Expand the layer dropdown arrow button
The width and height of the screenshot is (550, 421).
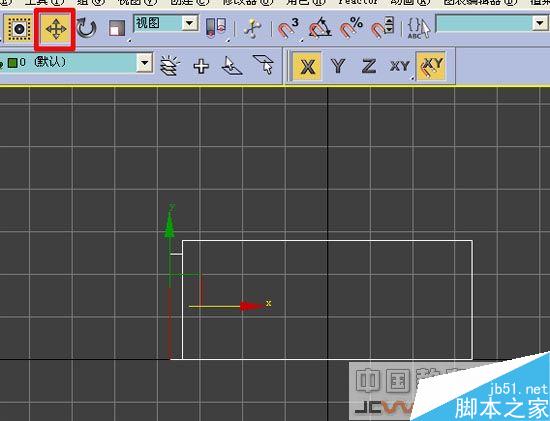[144, 63]
